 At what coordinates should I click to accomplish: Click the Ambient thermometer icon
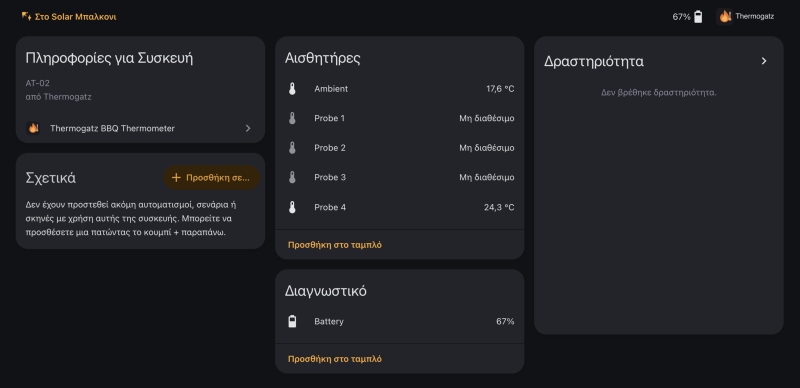(x=292, y=89)
